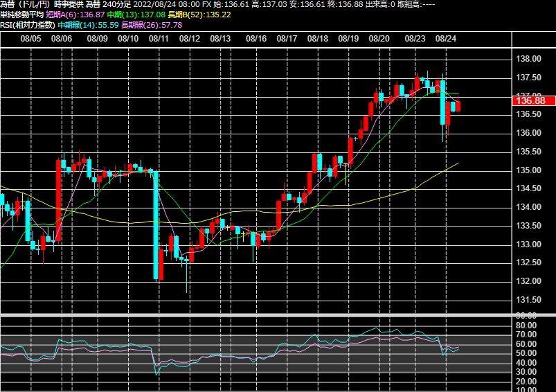
Task: Select the RSI 60.00 scale label
Action: tap(526, 344)
